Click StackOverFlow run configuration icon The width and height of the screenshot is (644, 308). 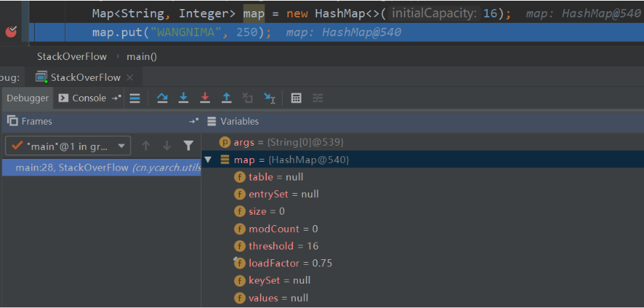(x=41, y=77)
